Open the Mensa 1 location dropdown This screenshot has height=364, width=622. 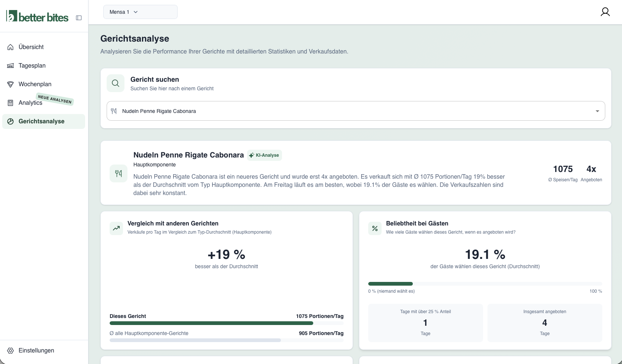pyautogui.click(x=140, y=12)
